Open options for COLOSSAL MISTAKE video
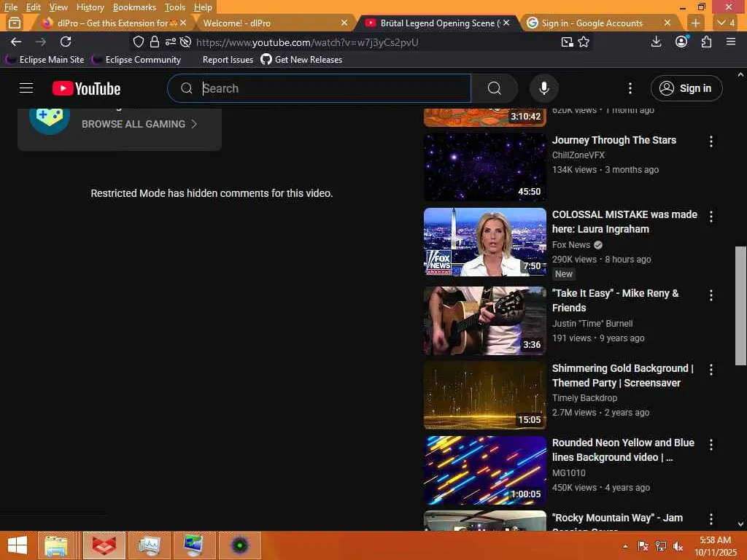The image size is (747, 560). click(x=711, y=217)
